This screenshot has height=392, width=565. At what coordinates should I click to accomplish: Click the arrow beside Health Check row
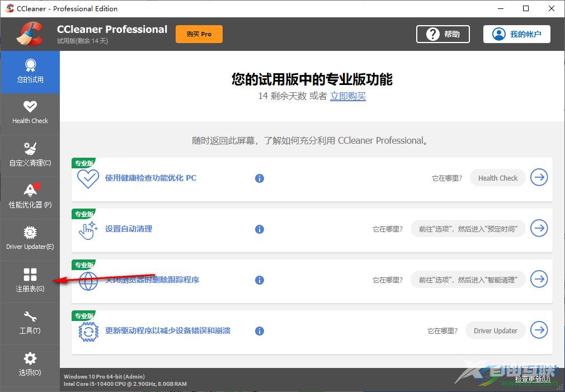[x=539, y=177]
